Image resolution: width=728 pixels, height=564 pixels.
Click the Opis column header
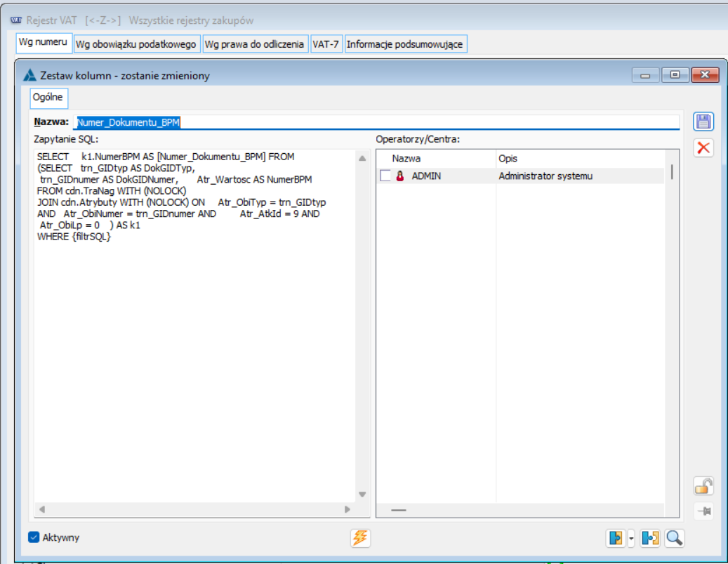pyautogui.click(x=508, y=159)
